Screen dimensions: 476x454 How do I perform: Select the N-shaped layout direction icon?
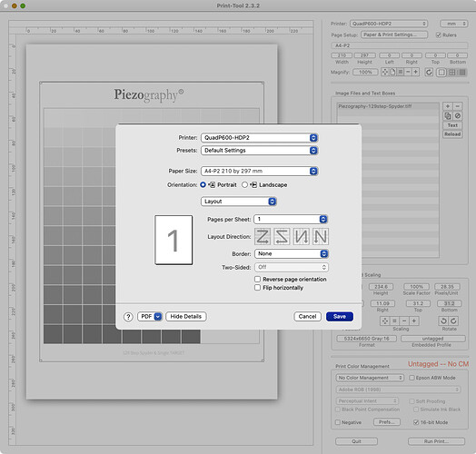pyautogui.click(x=321, y=236)
